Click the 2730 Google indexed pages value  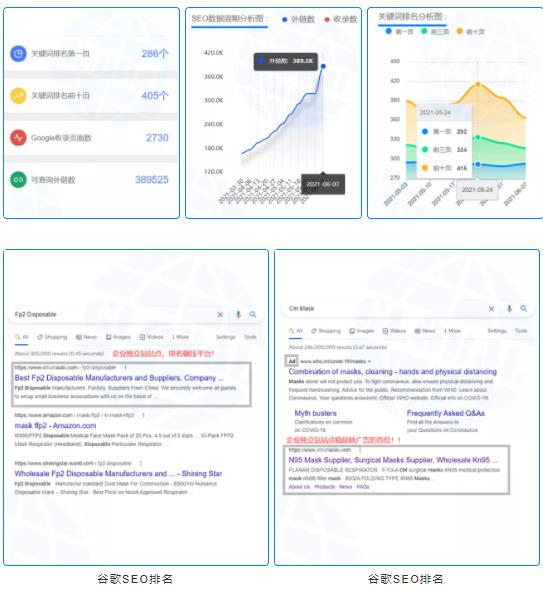point(157,138)
